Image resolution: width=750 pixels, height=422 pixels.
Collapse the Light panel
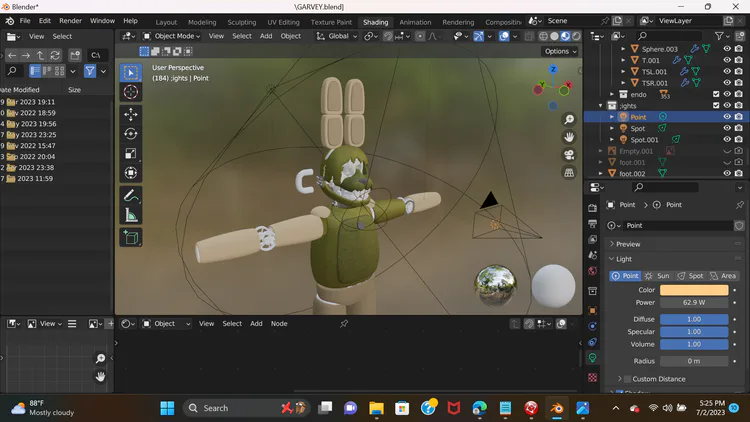612,259
